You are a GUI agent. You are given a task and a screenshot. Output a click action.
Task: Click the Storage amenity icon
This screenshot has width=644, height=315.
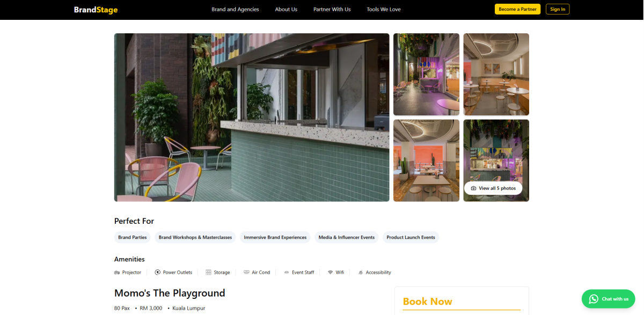208,273
